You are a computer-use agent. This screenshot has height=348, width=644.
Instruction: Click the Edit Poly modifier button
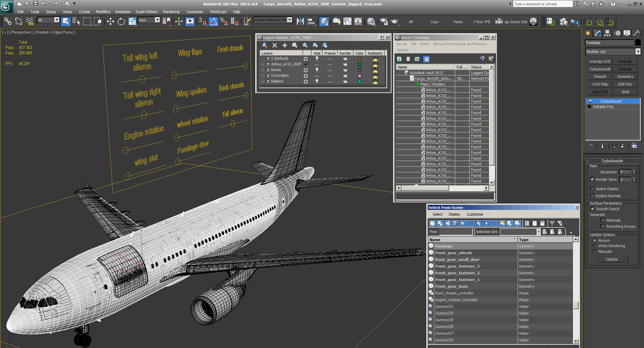[625, 84]
